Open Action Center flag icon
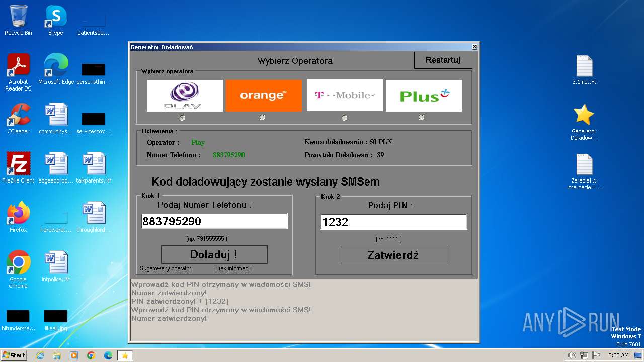Viewport: 644px width, 362px height. click(x=597, y=355)
